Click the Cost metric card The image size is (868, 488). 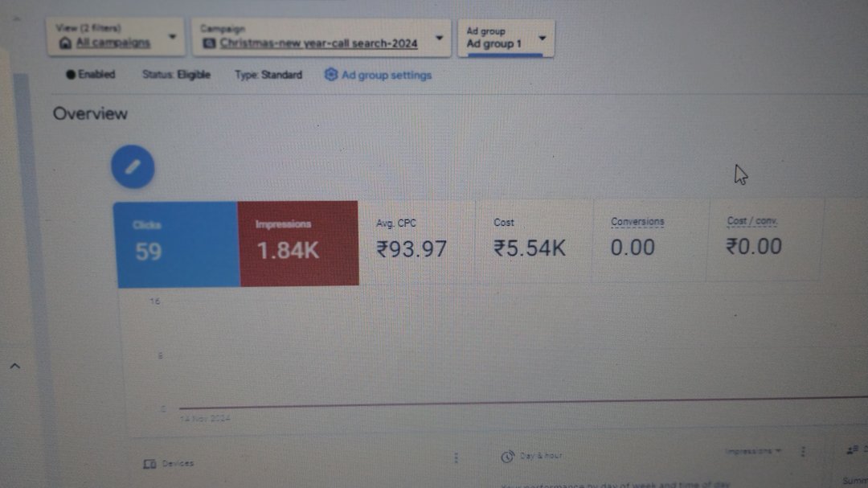pyautogui.click(x=534, y=241)
